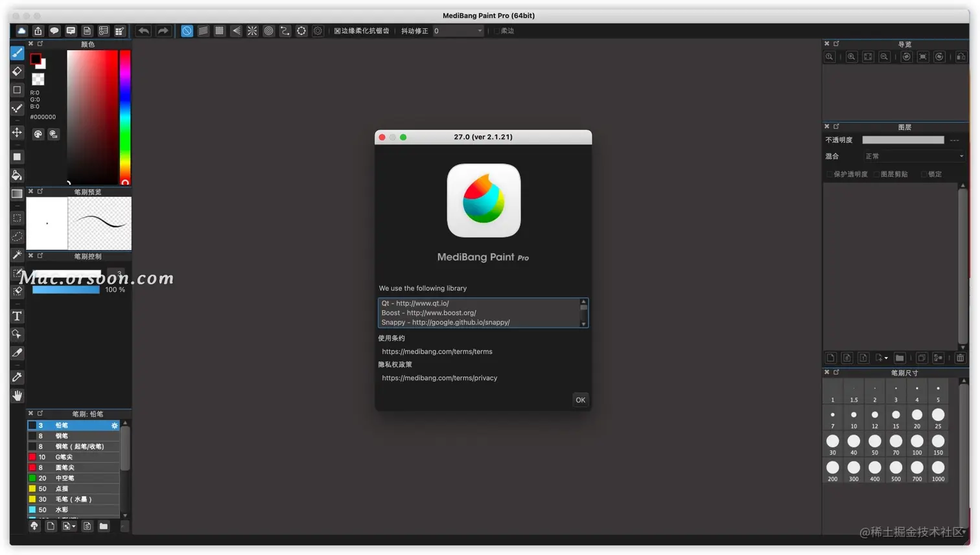
Task: Click the Undo arrow in top toolbar
Action: (143, 31)
